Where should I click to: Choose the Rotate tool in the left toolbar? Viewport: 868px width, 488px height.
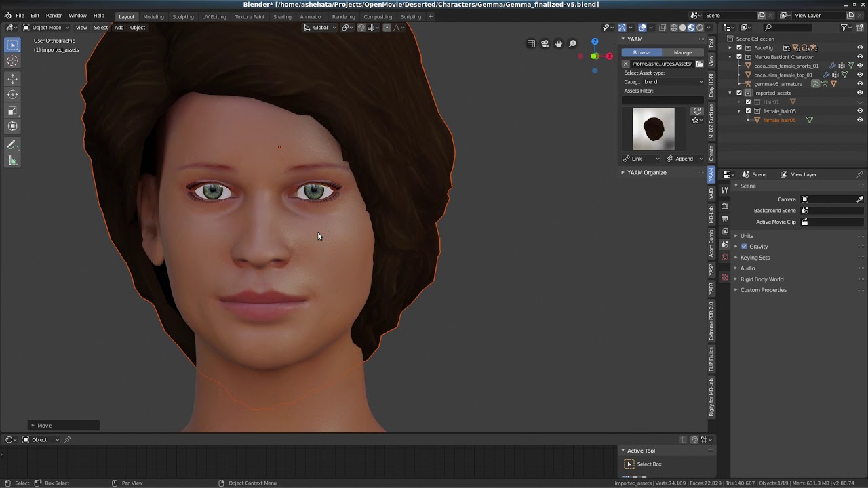pyautogui.click(x=13, y=94)
